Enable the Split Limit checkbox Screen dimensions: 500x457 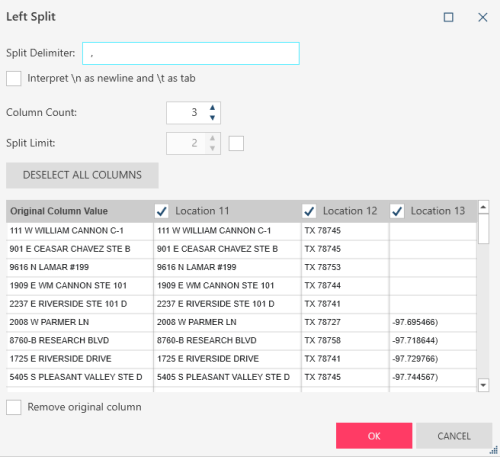pyautogui.click(x=236, y=143)
